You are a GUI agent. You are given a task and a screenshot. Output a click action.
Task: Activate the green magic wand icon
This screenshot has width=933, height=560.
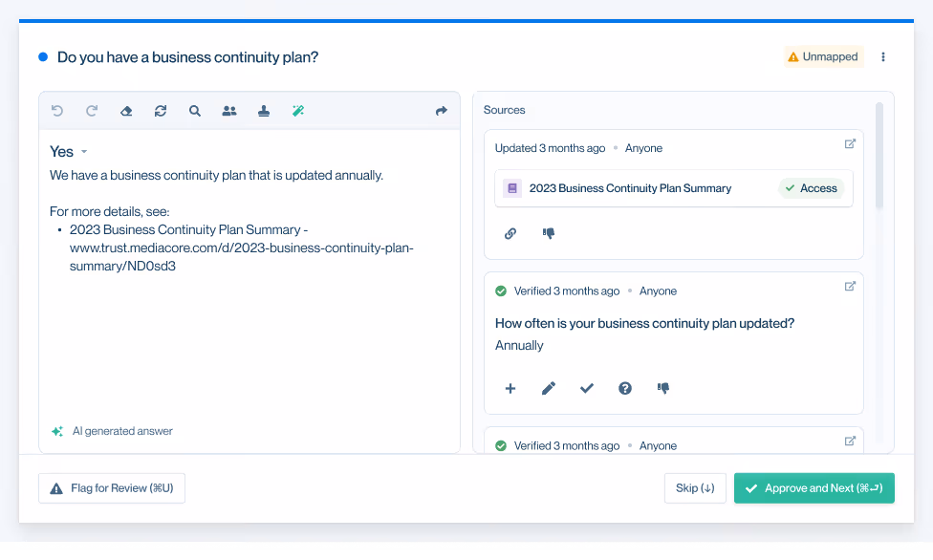pos(298,111)
